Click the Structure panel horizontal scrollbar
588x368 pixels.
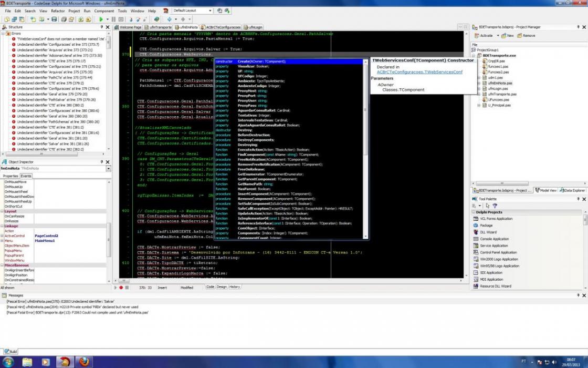tap(41, 154)
